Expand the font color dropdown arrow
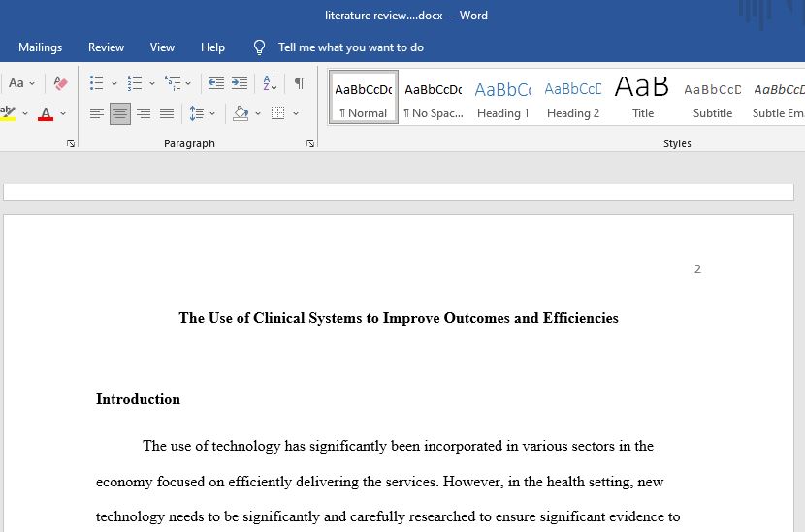This screenshot has width=805, height=532. (63, 113)
